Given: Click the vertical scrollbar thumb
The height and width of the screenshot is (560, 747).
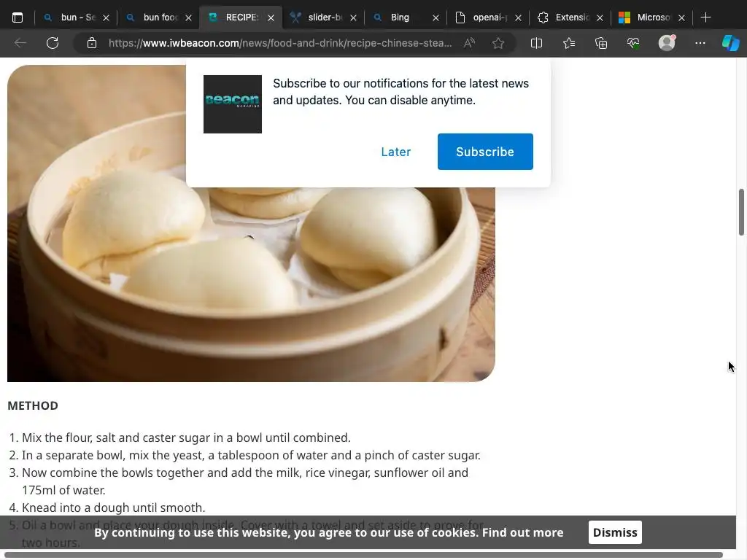Looking at the screenshot, I should pos(741,212).
